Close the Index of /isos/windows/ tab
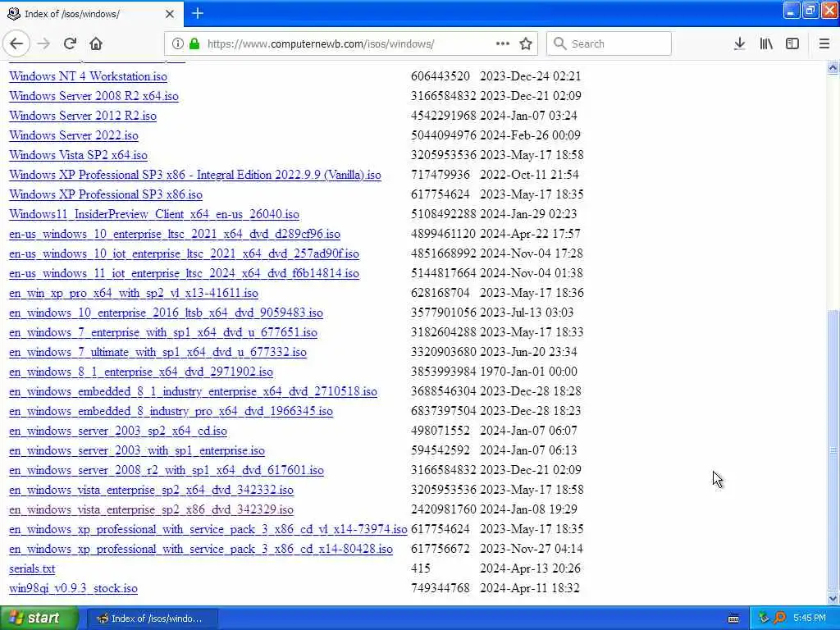This screenshot has width=840, height=630. 170,14
